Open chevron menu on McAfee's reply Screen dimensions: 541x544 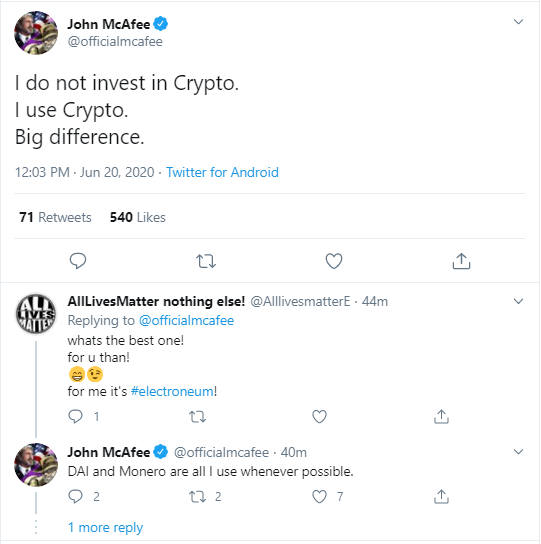(518, 452)
